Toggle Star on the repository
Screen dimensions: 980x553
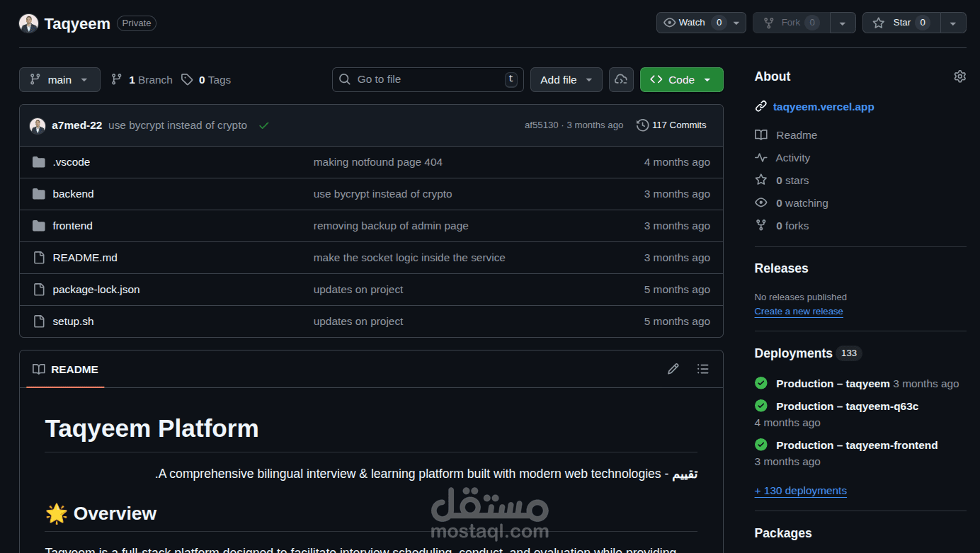click(x=901, y=23)
